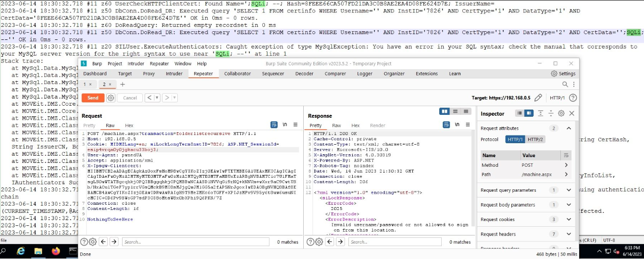Select Pretty view in Request panel
The width and height of the screenshot is (644, 259).
coord(89,125)
